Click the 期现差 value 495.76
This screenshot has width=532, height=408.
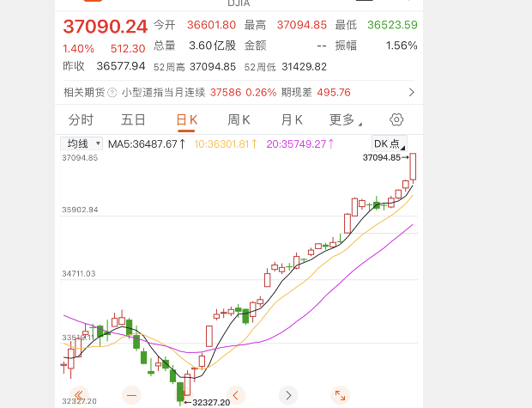click(x=334, y=93)
